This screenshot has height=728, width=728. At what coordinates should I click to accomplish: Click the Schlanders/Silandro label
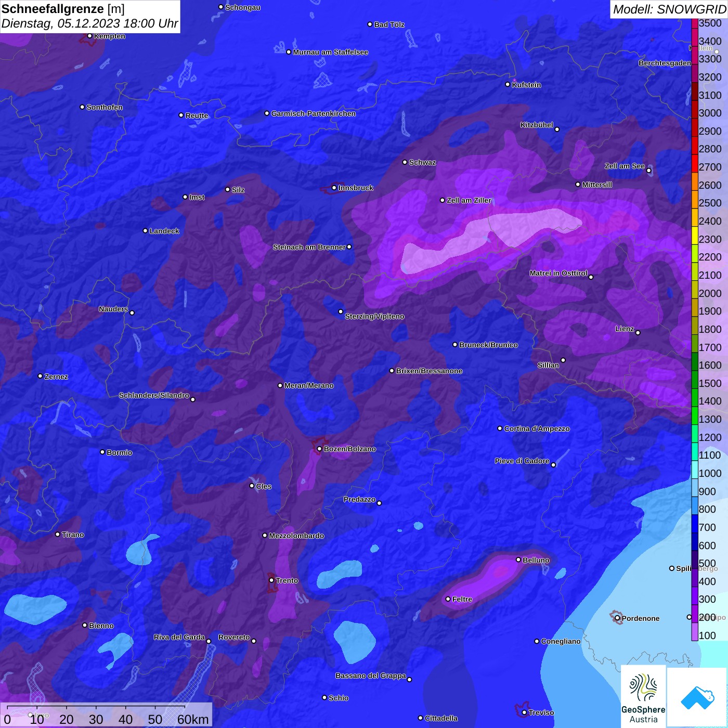(154, 395)
